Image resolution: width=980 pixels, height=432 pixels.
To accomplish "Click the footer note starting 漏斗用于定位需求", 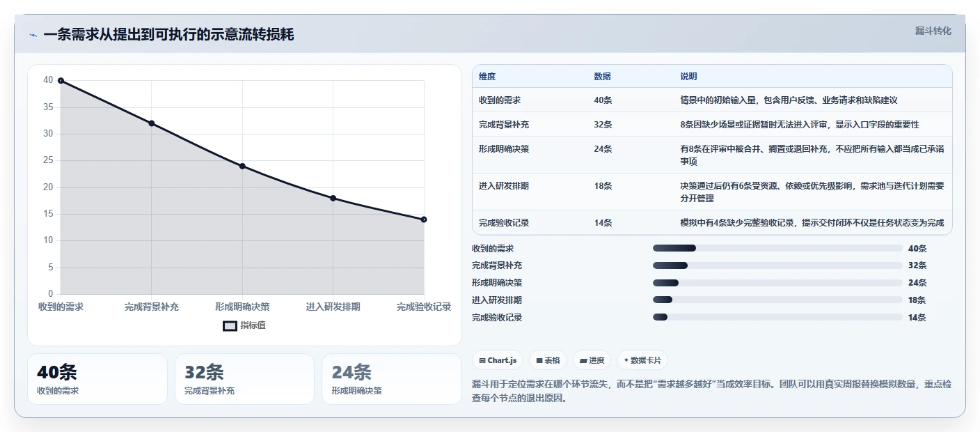I will tap(711, 392).
